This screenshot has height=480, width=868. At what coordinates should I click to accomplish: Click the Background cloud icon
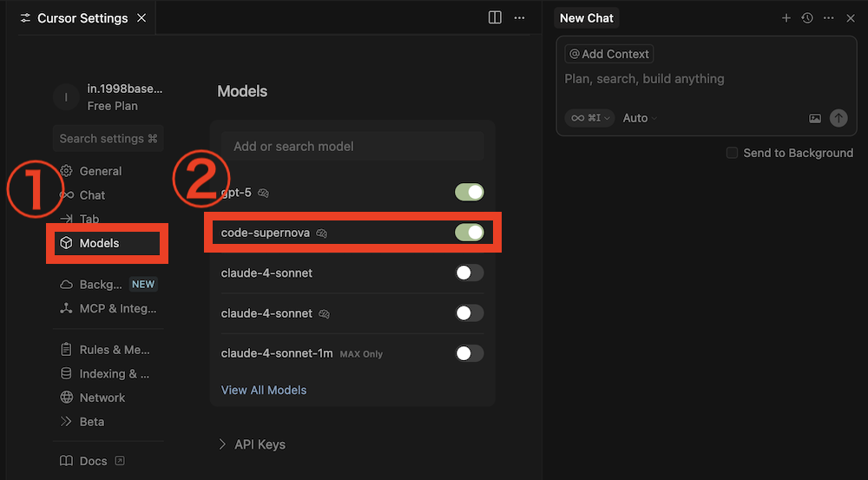coord(66,285)
